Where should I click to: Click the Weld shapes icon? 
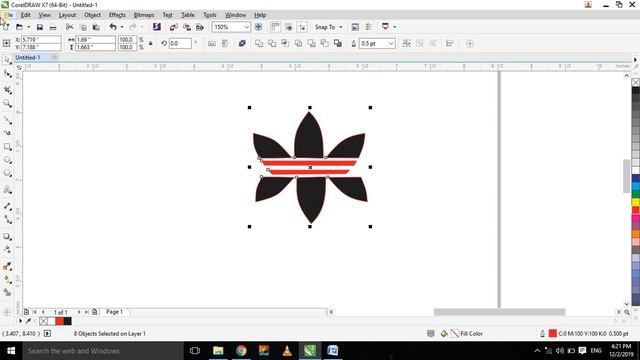tap(259, 43)
